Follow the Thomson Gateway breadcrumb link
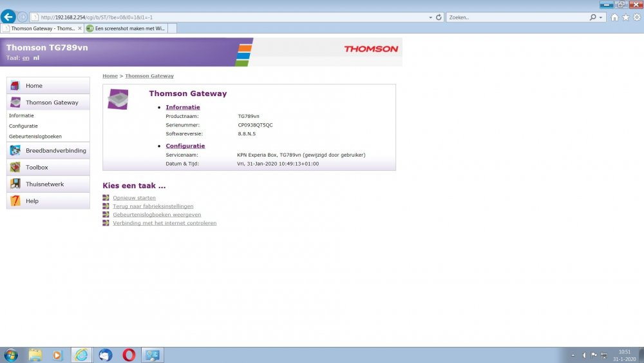The height and width of the screenshot is (363, 644). point(149,76)
